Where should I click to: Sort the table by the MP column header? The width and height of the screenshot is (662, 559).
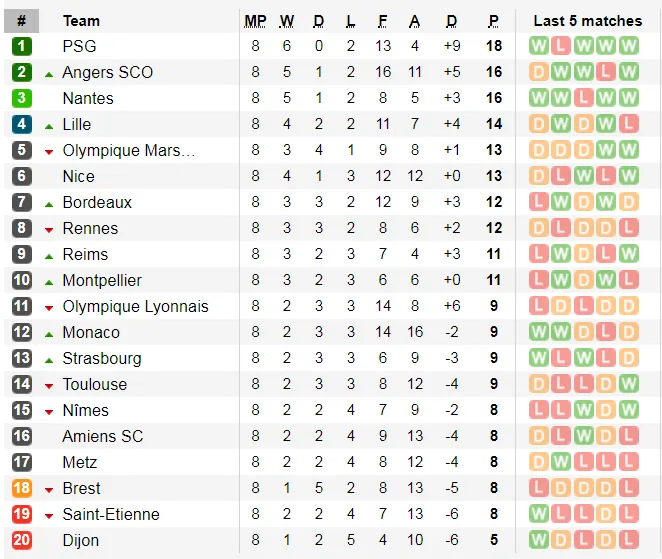click(256, 21)
